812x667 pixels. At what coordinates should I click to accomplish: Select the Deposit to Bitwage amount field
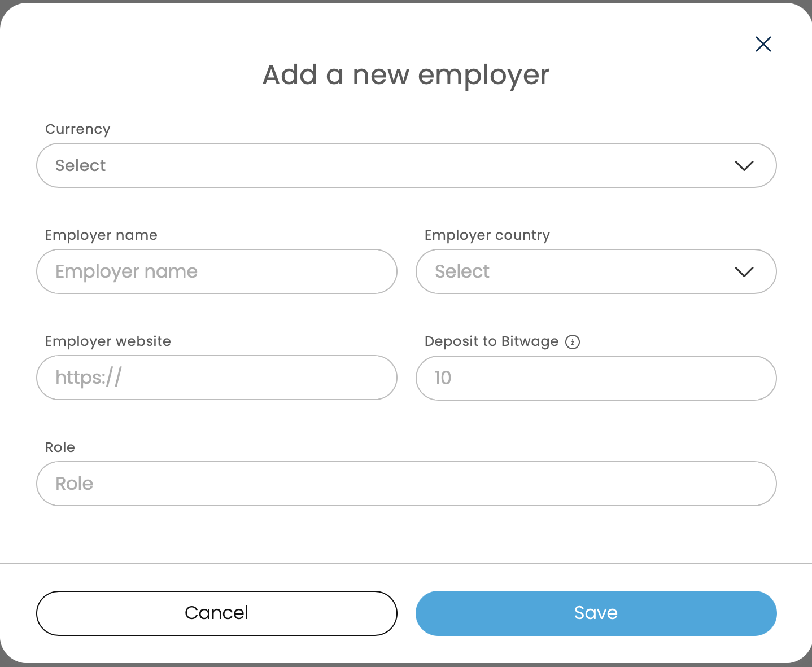point(596,378)
